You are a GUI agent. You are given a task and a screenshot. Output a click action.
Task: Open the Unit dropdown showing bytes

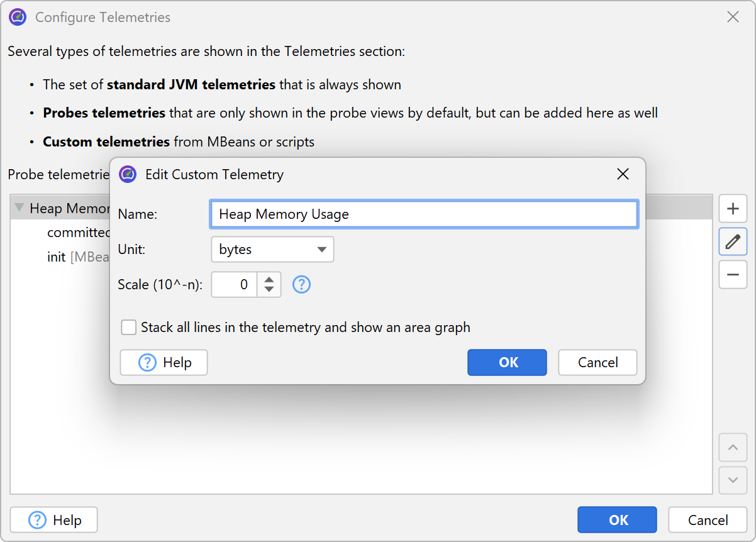click(272, 250)
